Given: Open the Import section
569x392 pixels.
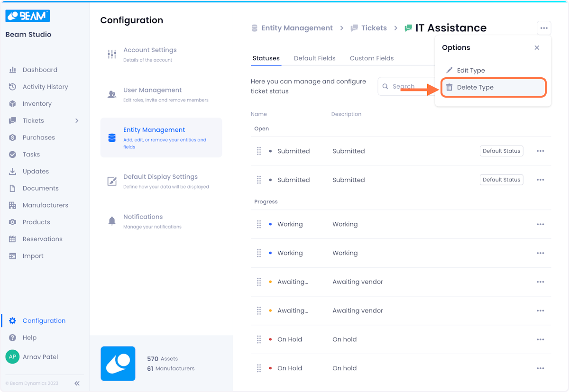Looking at the screenshot, I should click(x=33, y=256).
